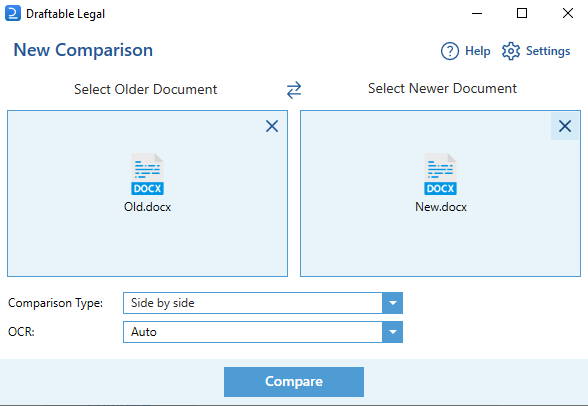Expand the Comparison Type dropdown arrow
This screenshot has height=406, width=588.
coord(393,303)
